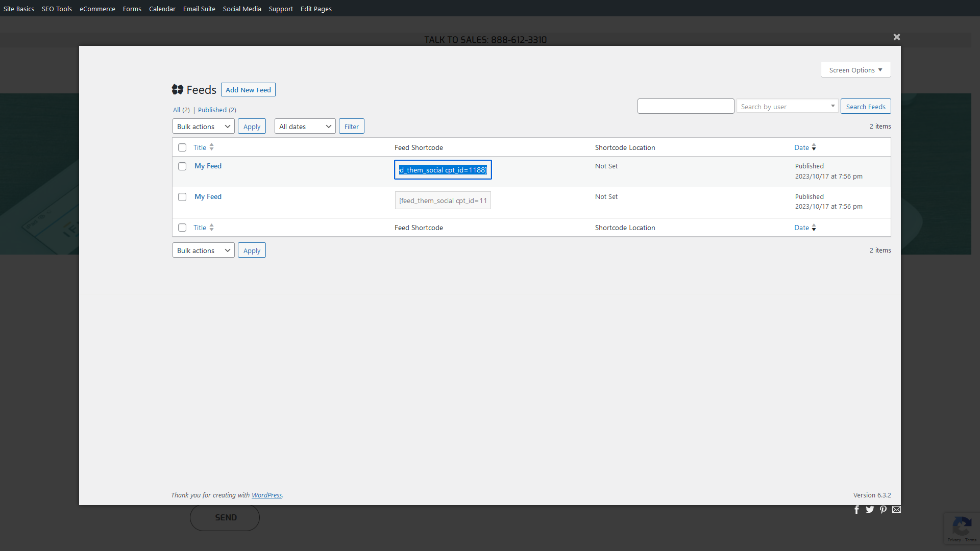The height and width of the screenshot is (551, 980).
Task: Open the SEO Tools menu
Action: coord(57,9)
